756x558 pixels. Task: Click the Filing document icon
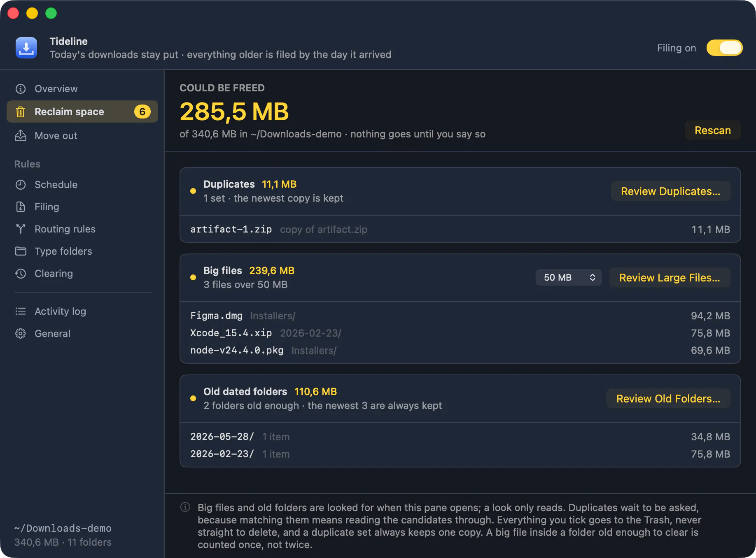coord(21,207)
